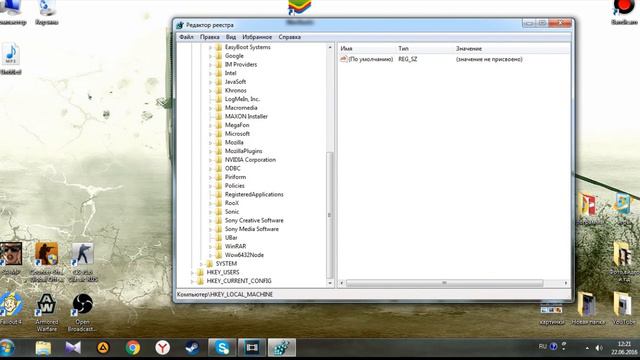Expand the Wow6432Node key
The width and height of the screenshot is (640, 360).
click(x=210, y=255)
